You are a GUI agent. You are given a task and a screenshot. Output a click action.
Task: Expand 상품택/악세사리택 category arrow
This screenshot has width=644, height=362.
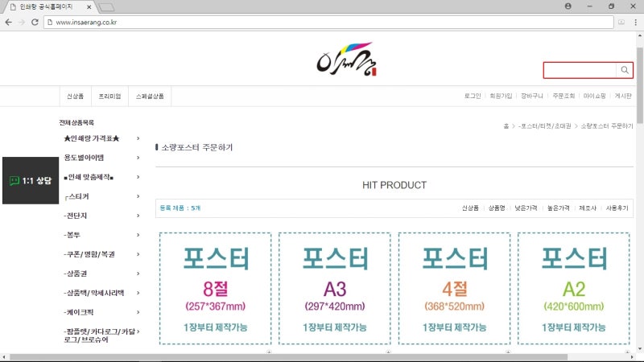pyautogui.click(x=138, y=293)
